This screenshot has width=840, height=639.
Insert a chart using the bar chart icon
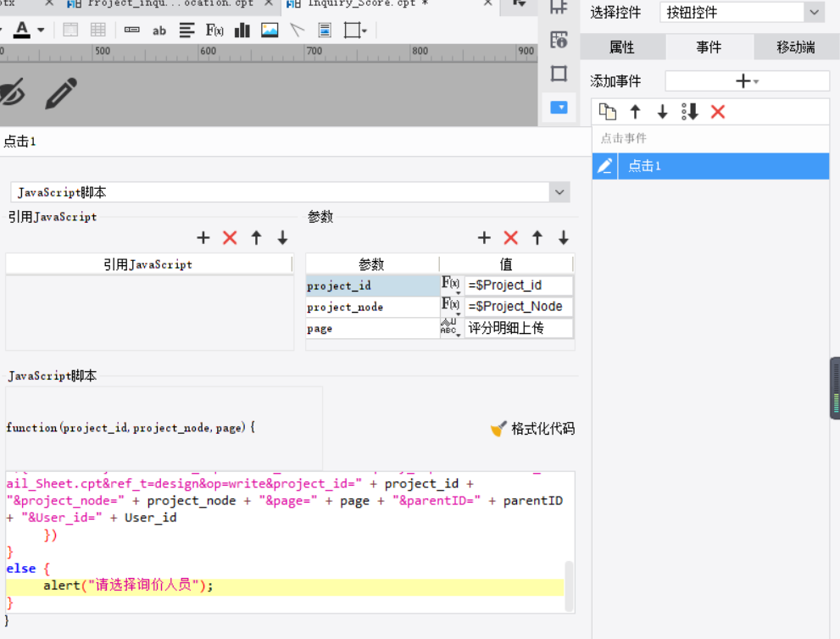[242, 30]
